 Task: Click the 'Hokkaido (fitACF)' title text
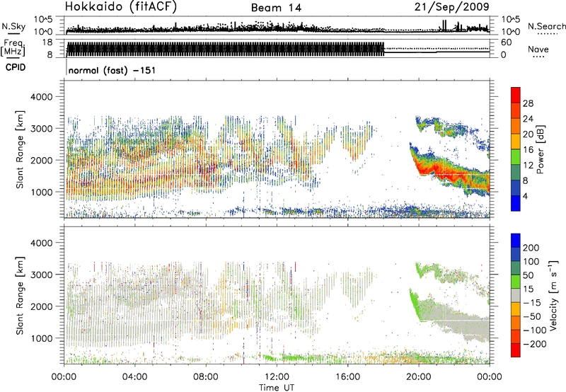[121, 6]
